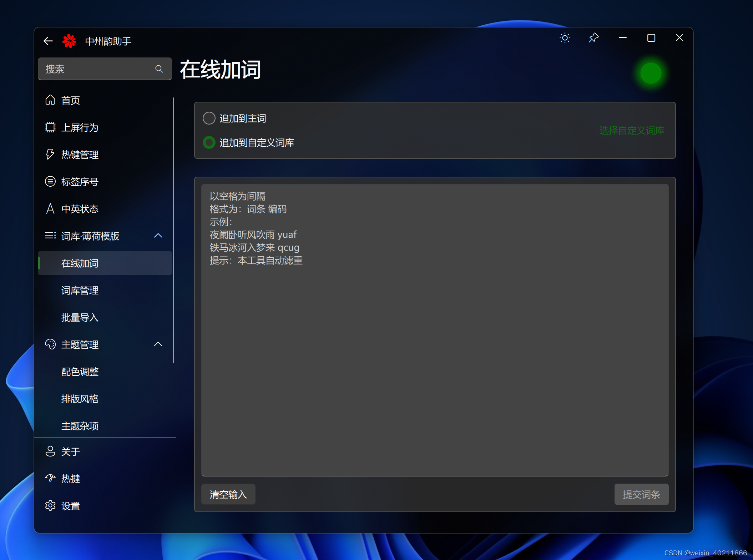Click the 提交词条 submit button

(x=641, y=494)
